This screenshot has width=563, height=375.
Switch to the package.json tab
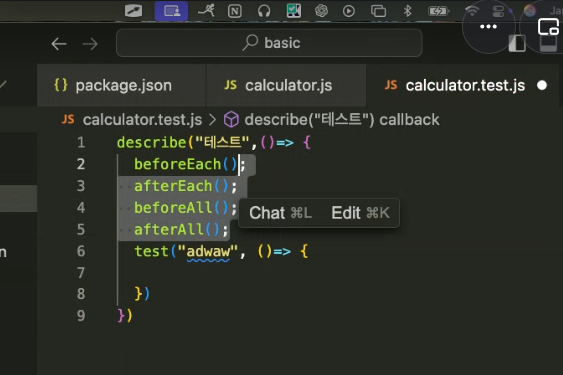click(x=121, y=85)
